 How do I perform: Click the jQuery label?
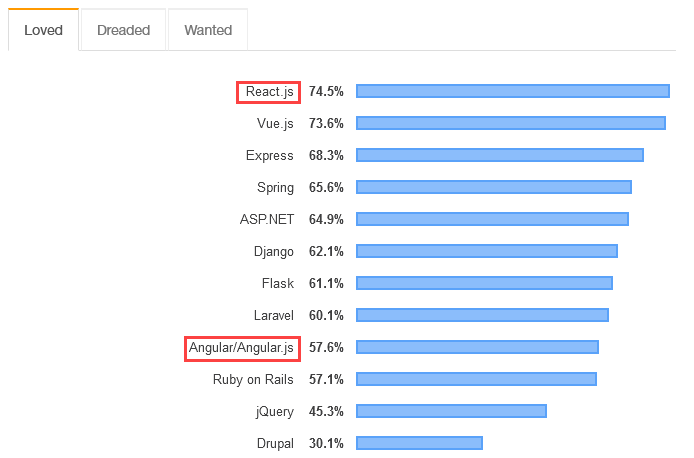click(x=274, y=411)
